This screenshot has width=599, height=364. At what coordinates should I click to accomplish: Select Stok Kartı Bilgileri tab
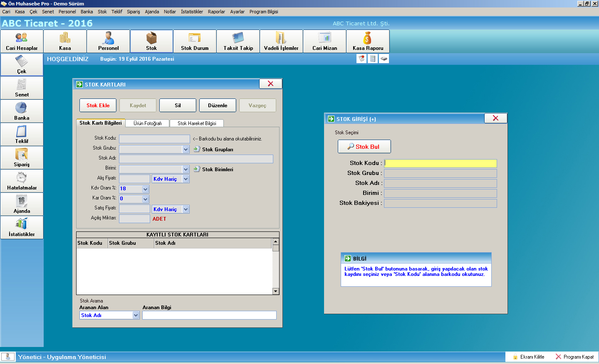click(x=100, y=123)
